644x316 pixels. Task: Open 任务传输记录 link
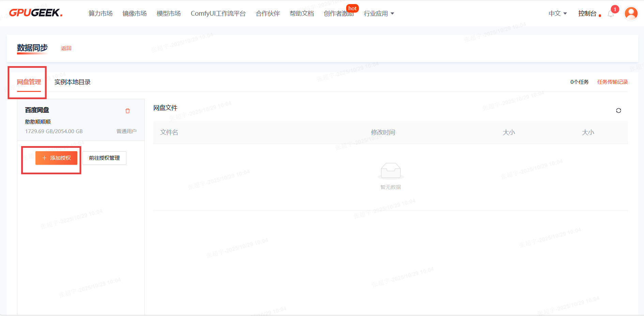612,82
